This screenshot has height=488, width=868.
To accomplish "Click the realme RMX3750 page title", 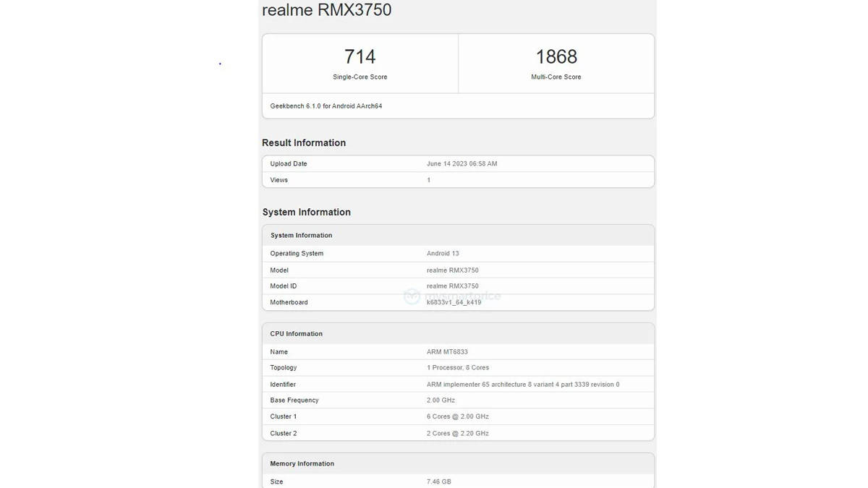I will [x=326, y=10].
